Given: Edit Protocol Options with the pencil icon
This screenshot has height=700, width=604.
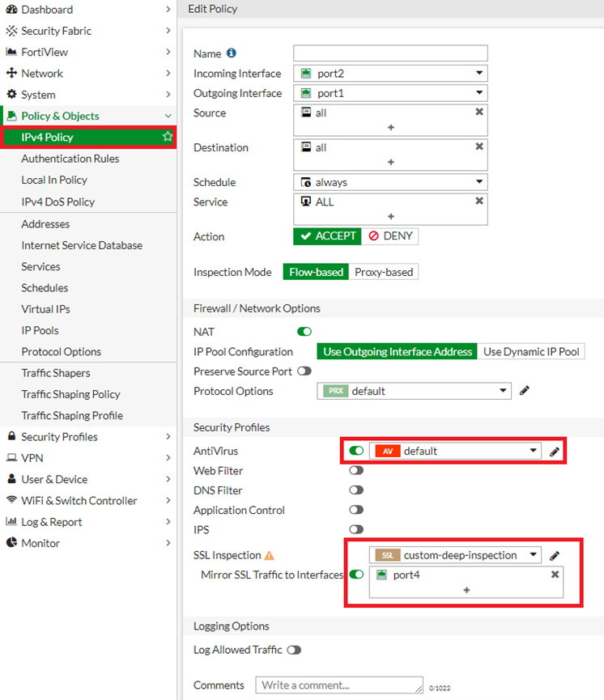Looking at the screenshot, I should click(x=524, y=392).
